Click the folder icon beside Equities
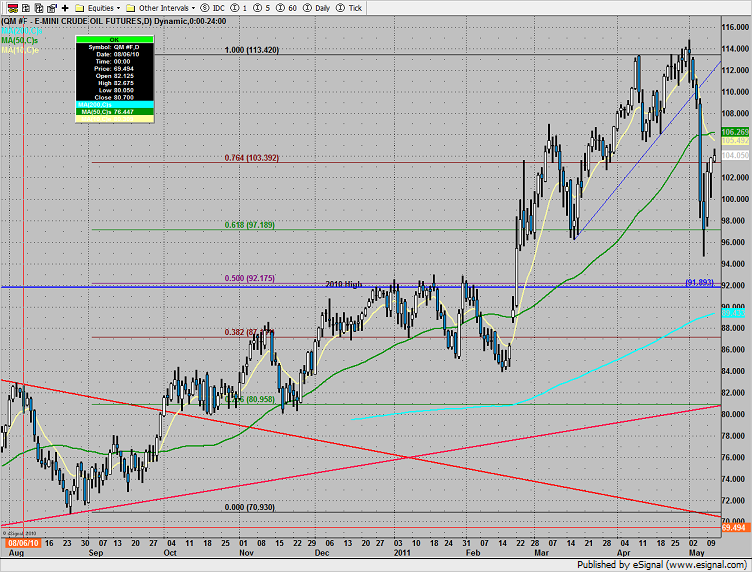 [x=80, y=8]
